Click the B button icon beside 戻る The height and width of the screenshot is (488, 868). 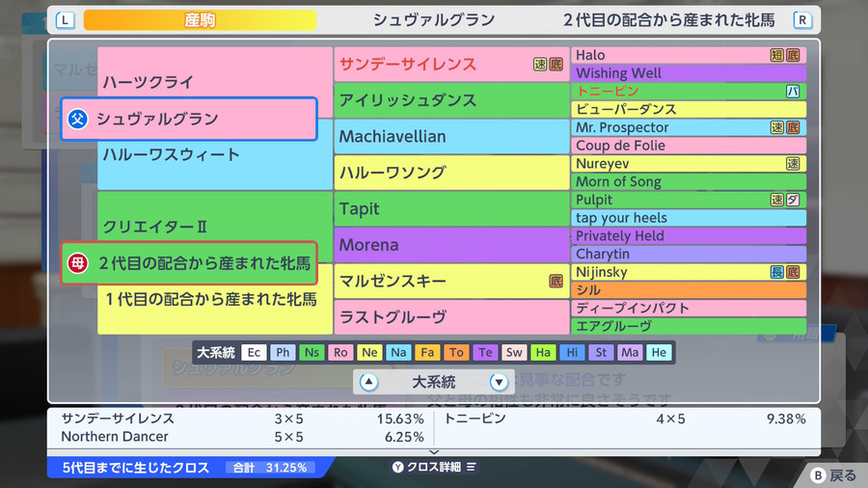tap(818, 475)
